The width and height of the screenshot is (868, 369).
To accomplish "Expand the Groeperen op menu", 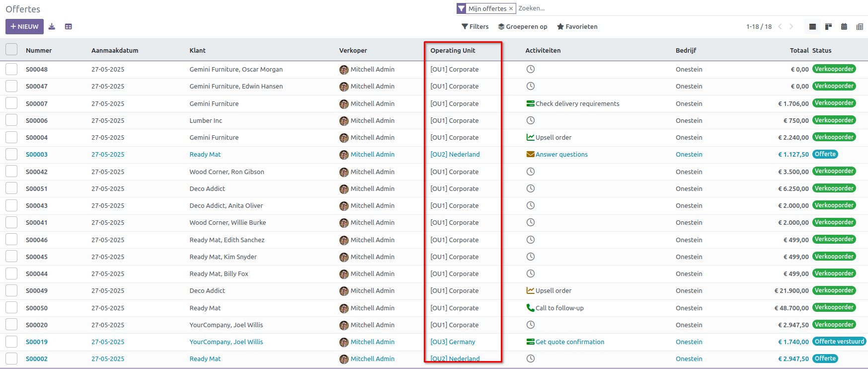I will [x=523, y=27].
